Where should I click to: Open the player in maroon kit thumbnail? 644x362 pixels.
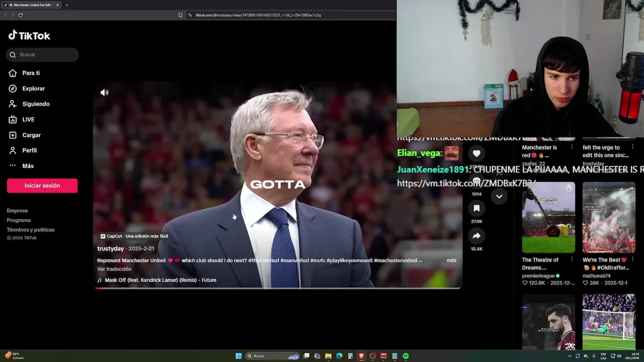coord(548,322)
